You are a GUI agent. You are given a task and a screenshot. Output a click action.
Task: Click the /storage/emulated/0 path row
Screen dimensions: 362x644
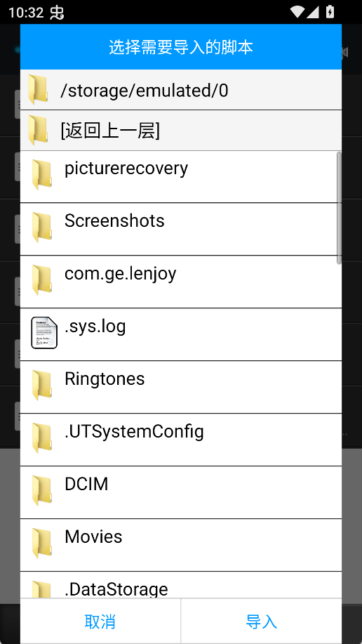coord(181,90)
